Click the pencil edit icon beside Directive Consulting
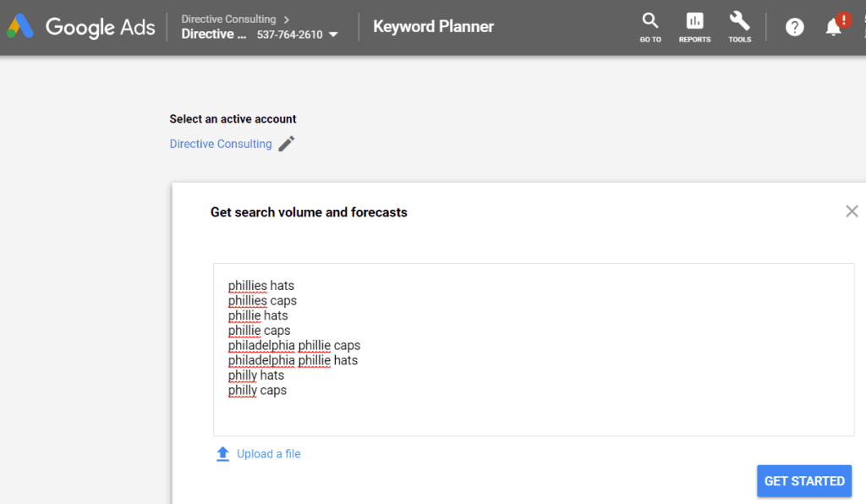 coord(286,144)
